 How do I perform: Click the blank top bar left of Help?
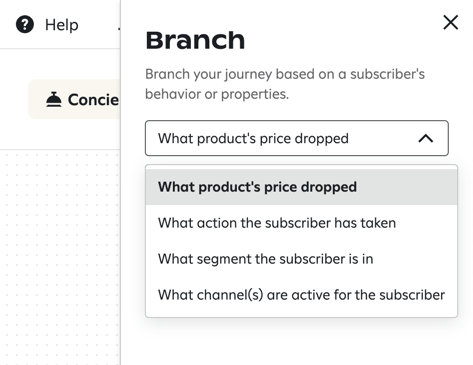(x=7, y=25)
